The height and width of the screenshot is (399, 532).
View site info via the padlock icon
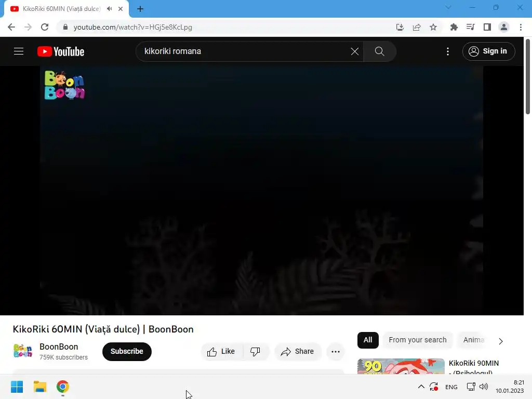coord(65,27)
